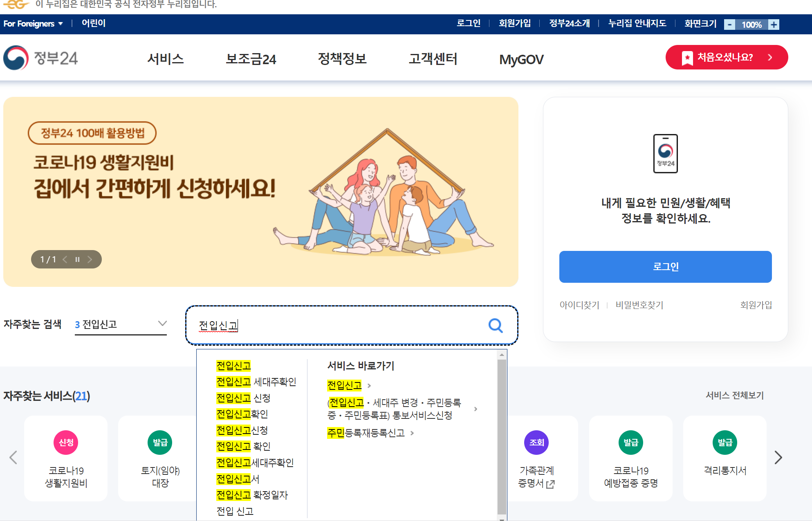The height and width of the screenshot is (521, 812).
Task: Pause the banner slideshow
Action: (x=77, y=259)
